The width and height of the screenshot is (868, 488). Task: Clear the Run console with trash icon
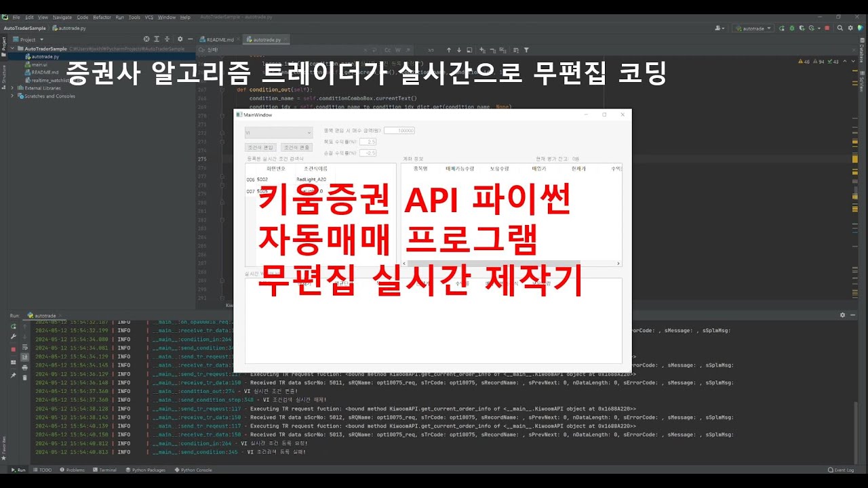25,378
